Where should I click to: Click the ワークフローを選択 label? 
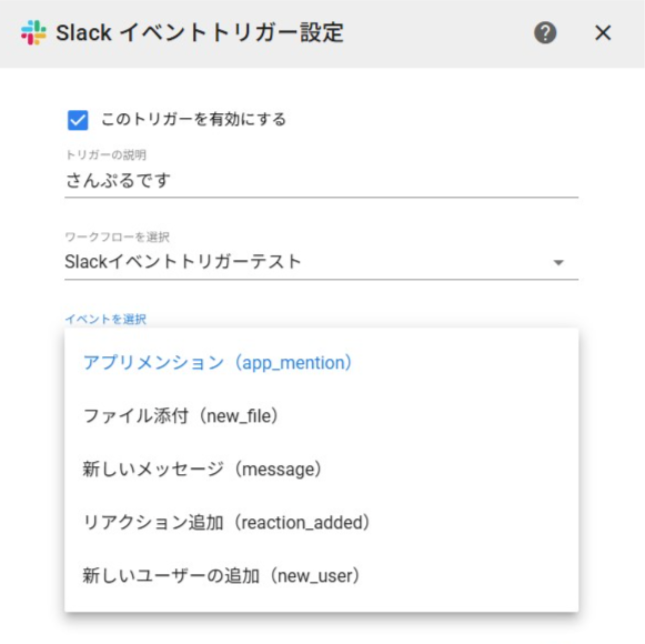pos(117,237)
